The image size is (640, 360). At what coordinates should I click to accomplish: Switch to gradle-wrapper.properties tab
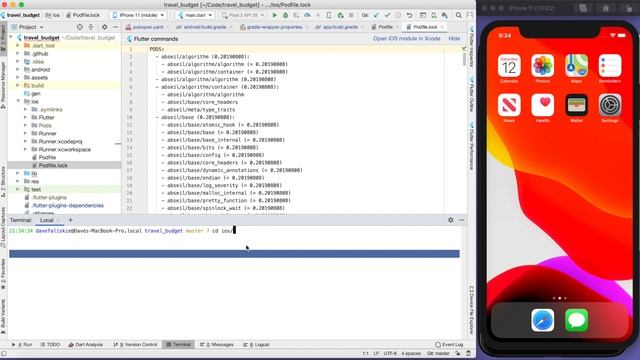(x=274, y=27)
